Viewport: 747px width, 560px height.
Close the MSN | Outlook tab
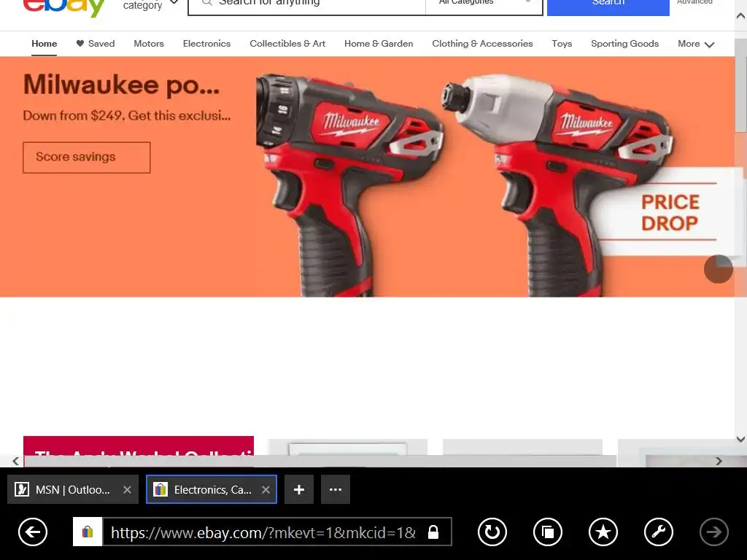pos(127,489)
